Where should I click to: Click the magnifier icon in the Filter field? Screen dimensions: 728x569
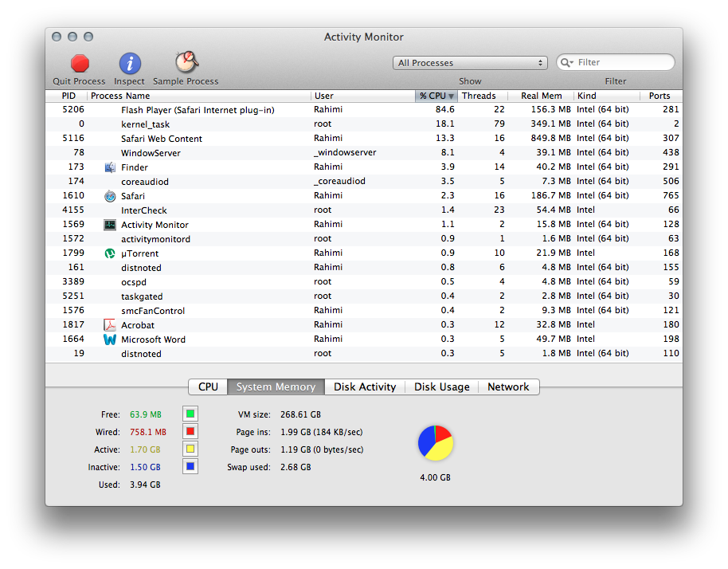566,62
